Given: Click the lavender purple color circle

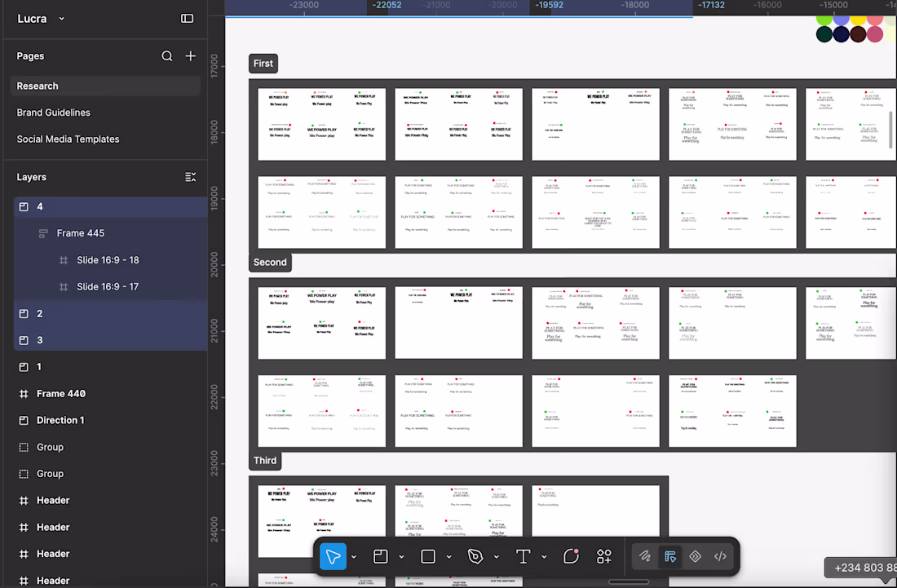Looking at the screenshot, I should pyautogui.click(x=841, y=20).
